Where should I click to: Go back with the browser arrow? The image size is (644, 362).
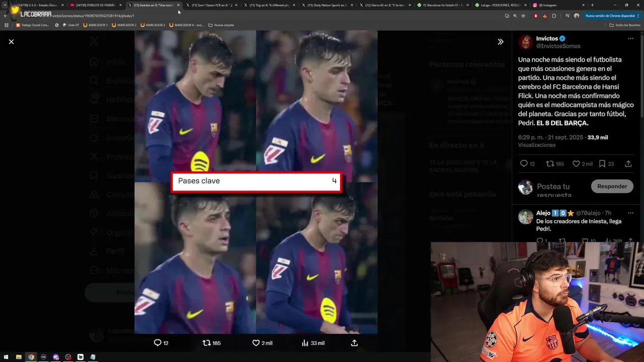click(6, 16)
